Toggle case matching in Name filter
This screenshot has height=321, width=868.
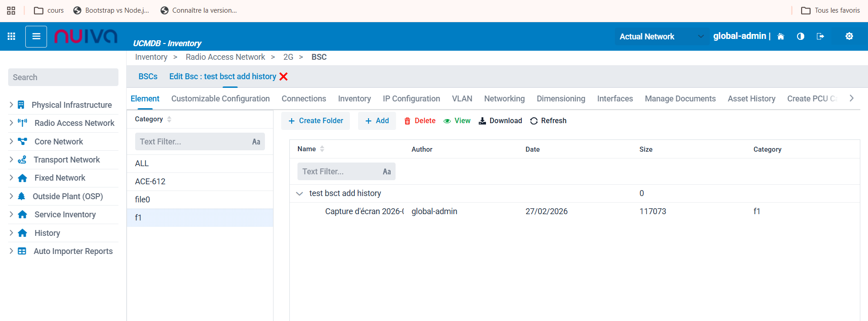pyautogui.click(x=387, y=172)
